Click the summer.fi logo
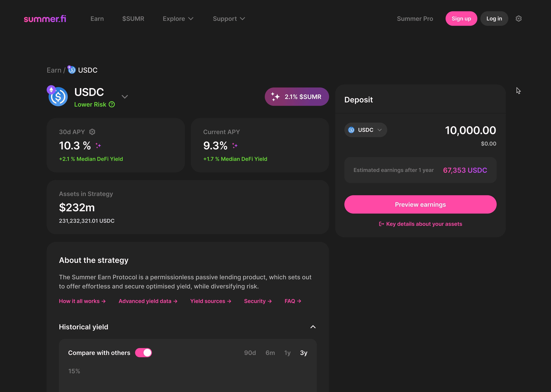The image size is (551, 392). pos(45,19)
